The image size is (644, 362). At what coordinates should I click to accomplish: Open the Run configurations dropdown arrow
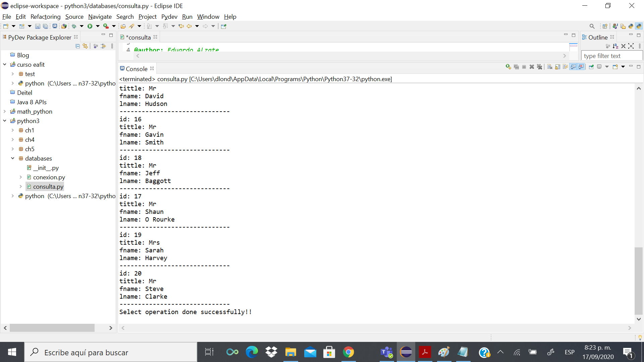pyautogui.click(x=98, y=26)
